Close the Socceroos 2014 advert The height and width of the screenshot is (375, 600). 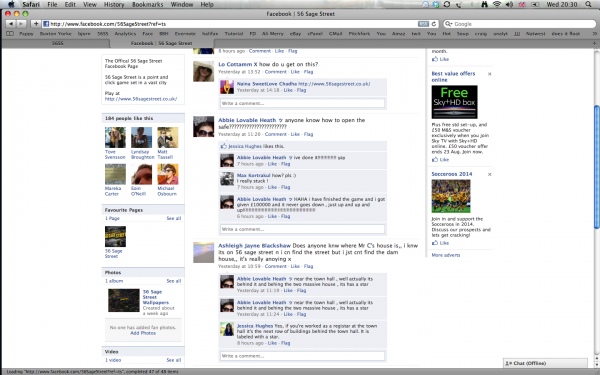[489, 174]
